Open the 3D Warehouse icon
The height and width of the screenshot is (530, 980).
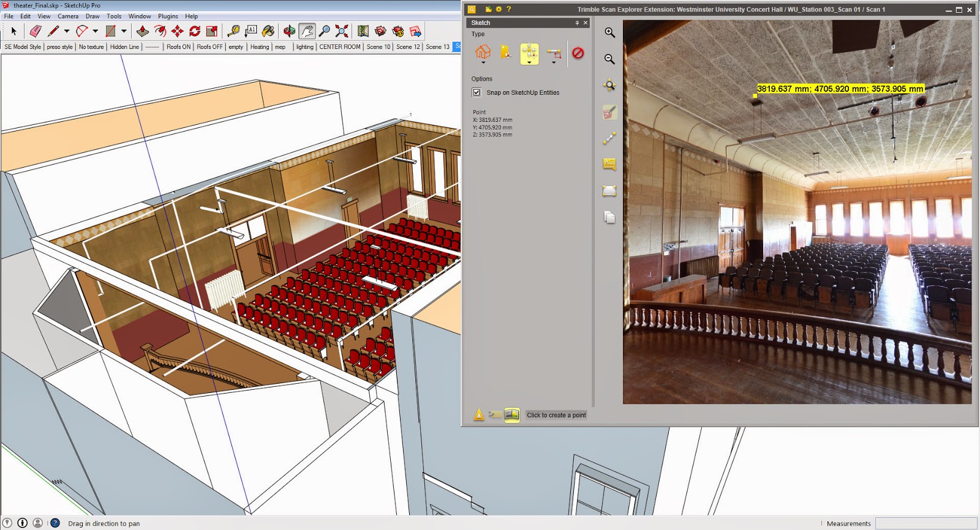click(380, 31)
